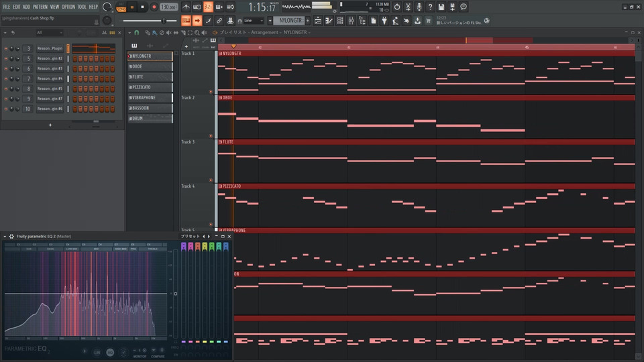This screenshot has width=644, height=362.
Task: Toggle PAT/SONG mode switch
Action: pos(121,7)
